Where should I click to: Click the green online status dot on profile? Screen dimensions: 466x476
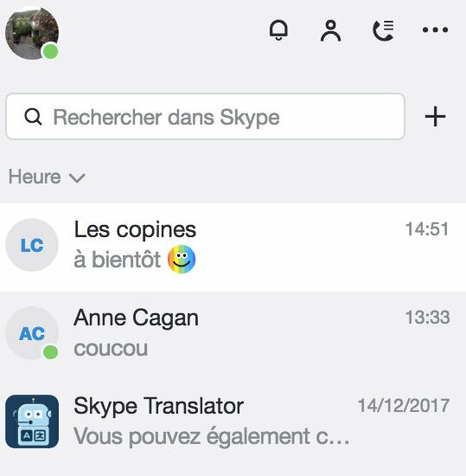point(50,51)
